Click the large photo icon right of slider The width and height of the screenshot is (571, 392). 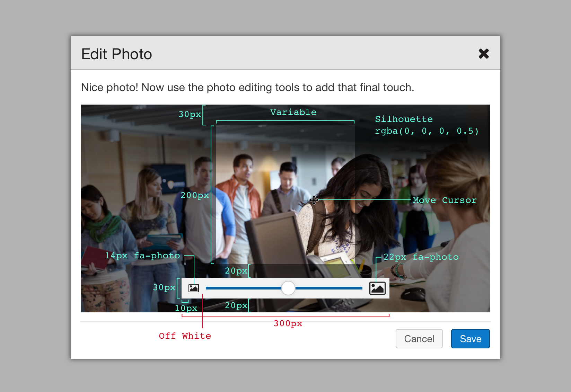(x=377, y=288)
